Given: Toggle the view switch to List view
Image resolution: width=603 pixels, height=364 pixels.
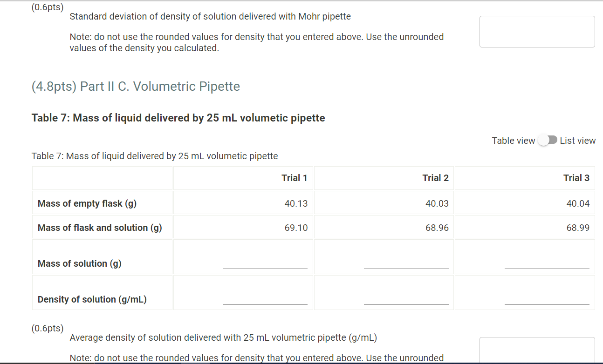Looking at the screenshot, I should 548,140.
